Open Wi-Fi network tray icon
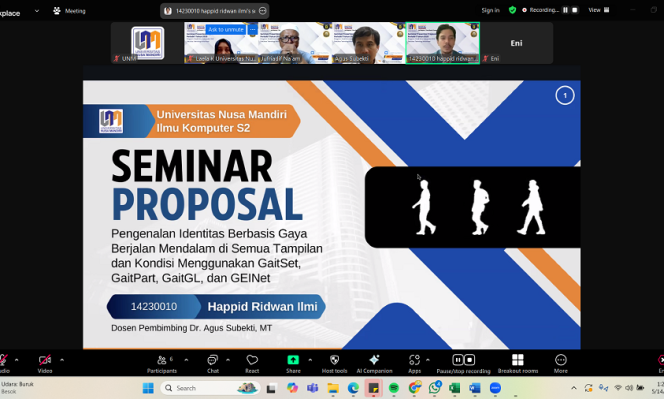664x399 pixels. point(618,388)
